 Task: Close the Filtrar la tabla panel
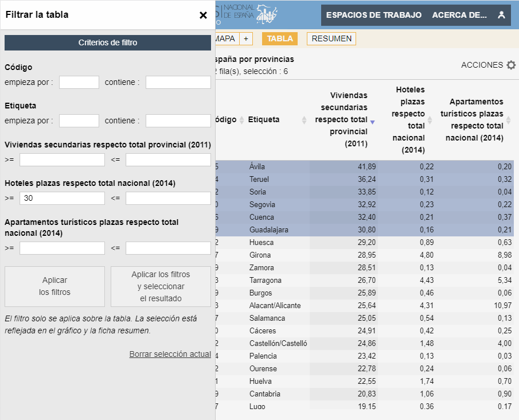point(203,15)
